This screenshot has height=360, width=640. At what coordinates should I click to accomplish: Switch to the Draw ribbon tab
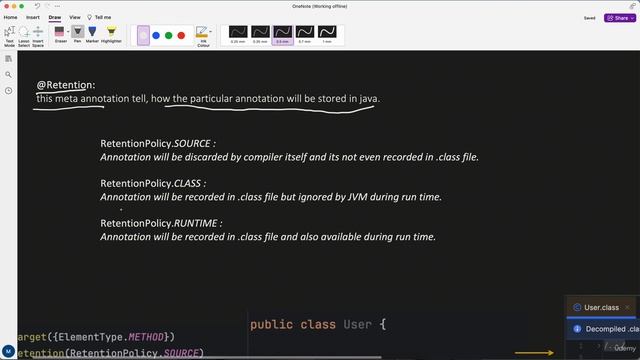coord(55,18)
